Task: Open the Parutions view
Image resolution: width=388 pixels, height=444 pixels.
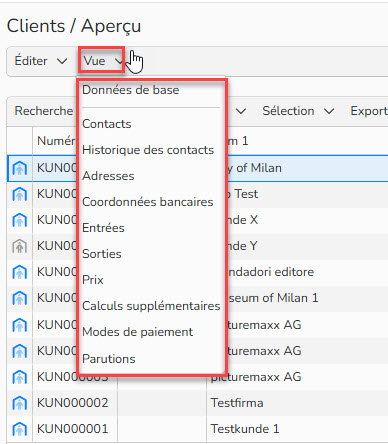Action: tap(109, 359)
